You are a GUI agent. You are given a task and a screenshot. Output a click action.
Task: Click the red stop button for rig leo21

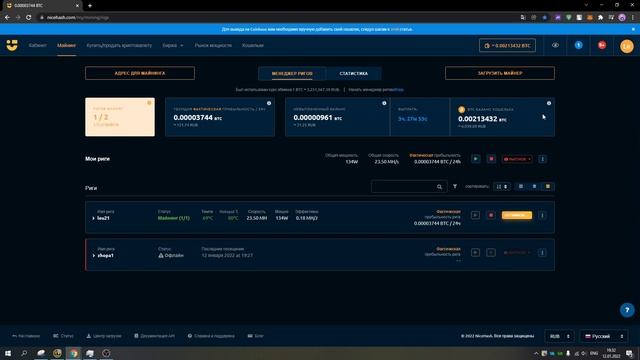[x=491, y=215]
